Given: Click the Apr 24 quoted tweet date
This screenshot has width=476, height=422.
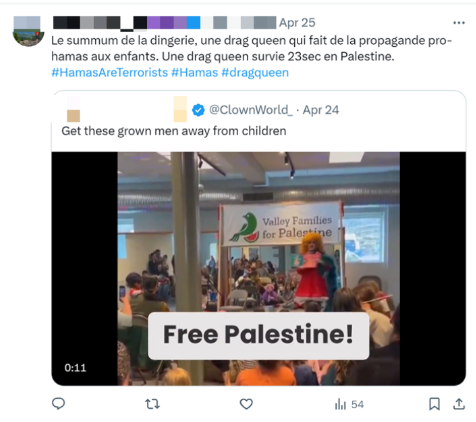Looking at the screenshot, I should (x=321, y=110).
